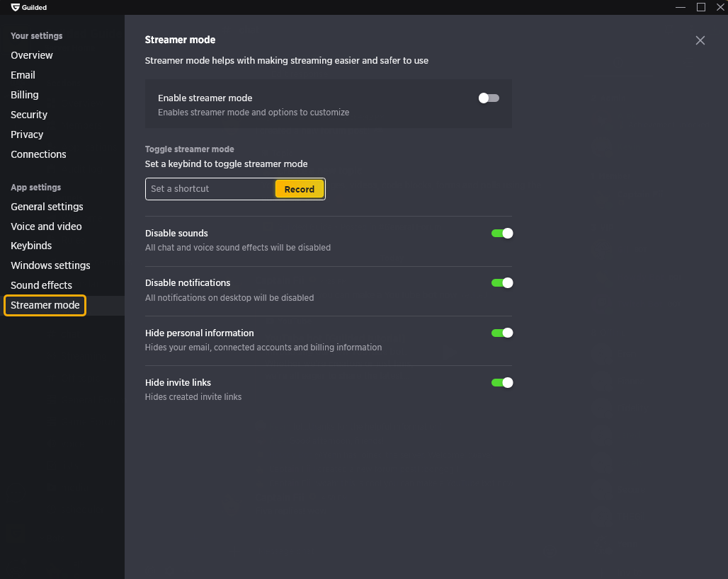The height and width of the screenshot is (579, 728).
Task: Open Privacy settings
Action: pos(27,134)
